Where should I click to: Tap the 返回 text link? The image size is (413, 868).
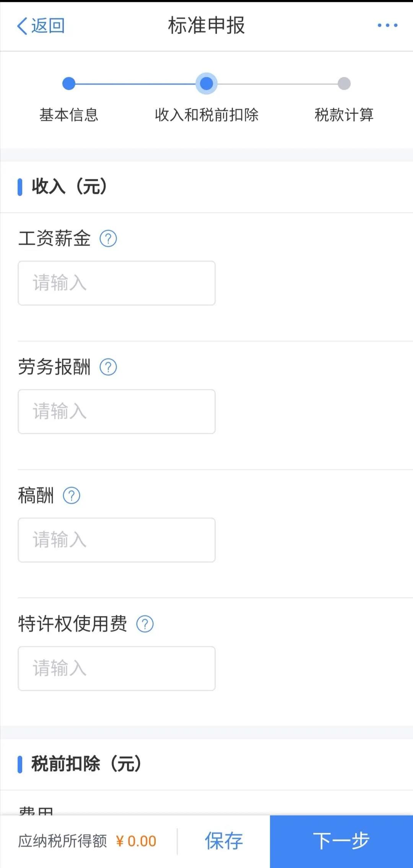point(48,26)
